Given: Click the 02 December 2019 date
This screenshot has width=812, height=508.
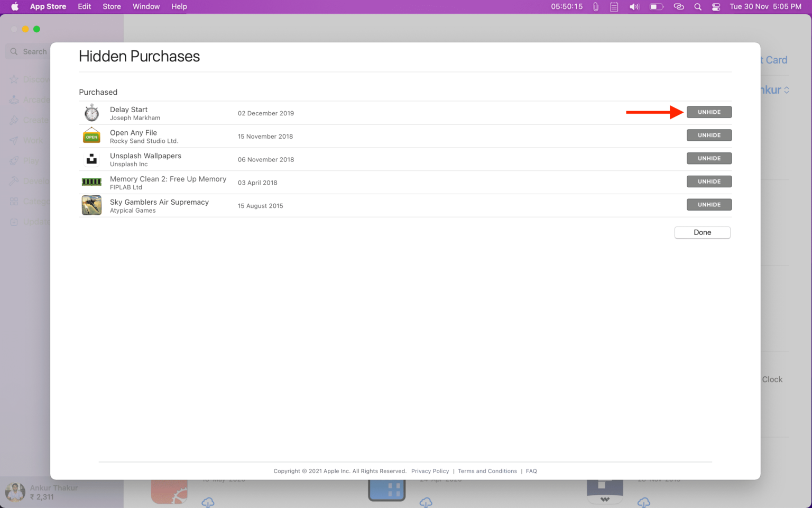Looking at the screenshot, I should [x=266, y=113].
